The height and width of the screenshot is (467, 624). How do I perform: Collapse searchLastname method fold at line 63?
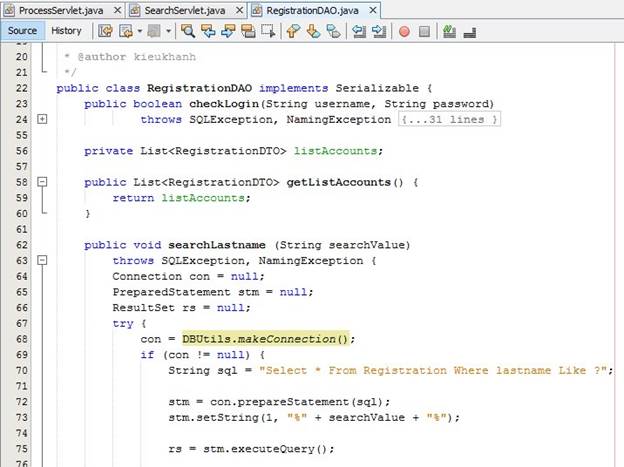42,260
